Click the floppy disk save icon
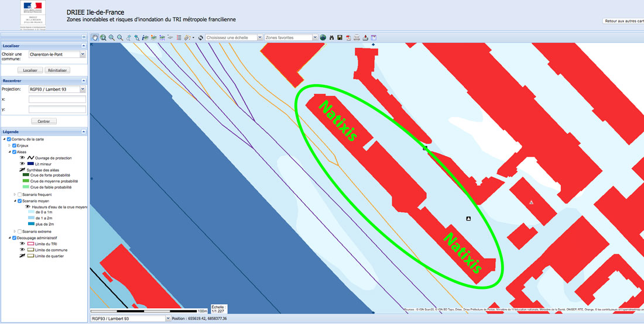 pos(340,37)
